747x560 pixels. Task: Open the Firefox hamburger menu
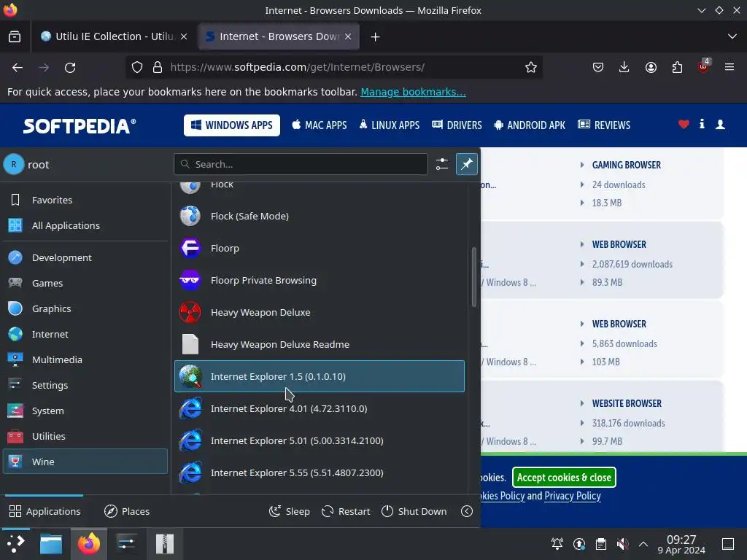pos(729,68)
